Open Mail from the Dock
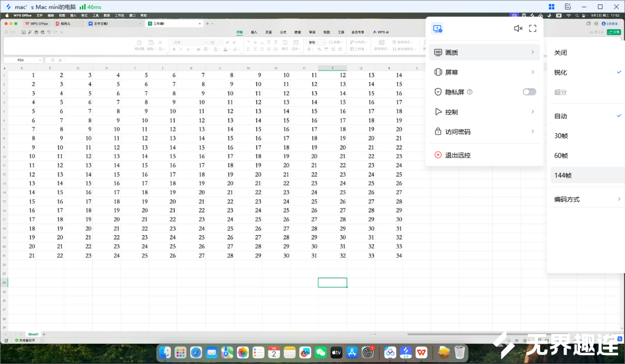This screenshot has width=625, height=364. (212, 352)
